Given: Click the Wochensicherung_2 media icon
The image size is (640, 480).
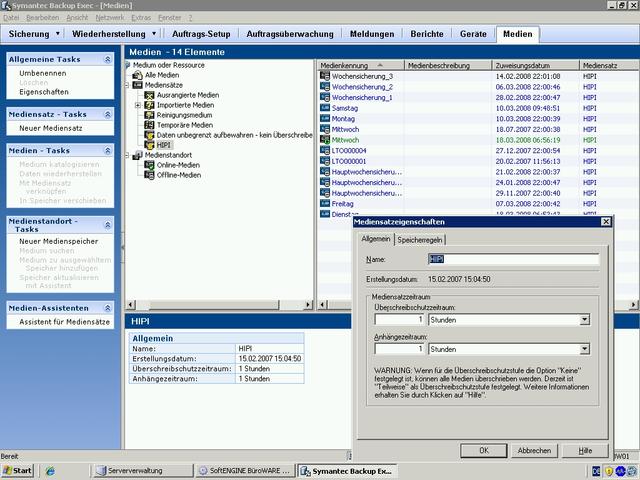Looking at the screenshot, I should (325, 87).
